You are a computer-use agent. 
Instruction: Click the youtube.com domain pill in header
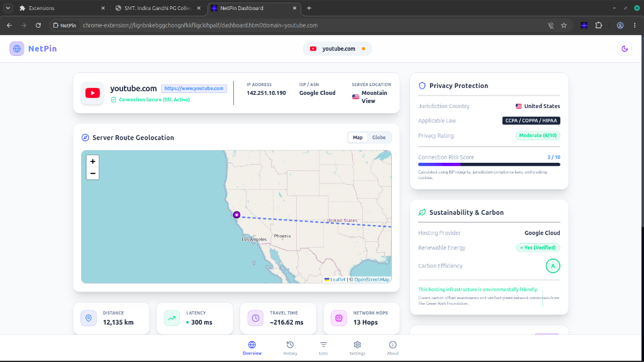point(337,48)
